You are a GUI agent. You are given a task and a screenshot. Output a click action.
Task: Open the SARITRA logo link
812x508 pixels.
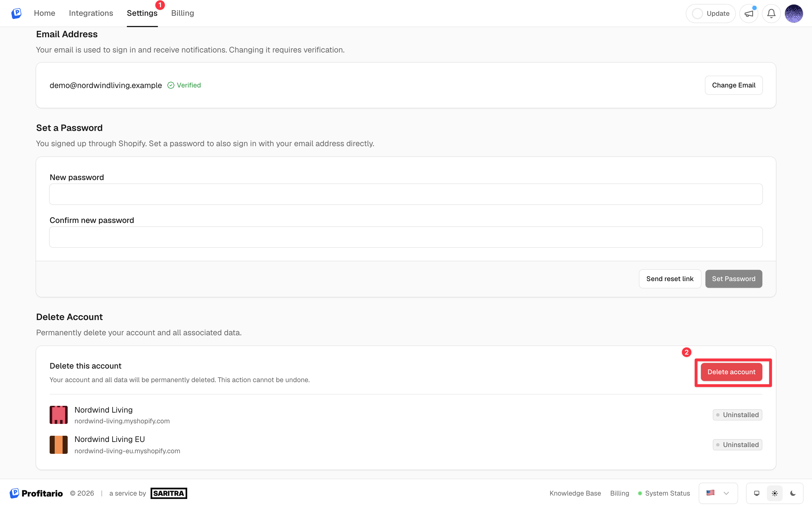[169, 493]
